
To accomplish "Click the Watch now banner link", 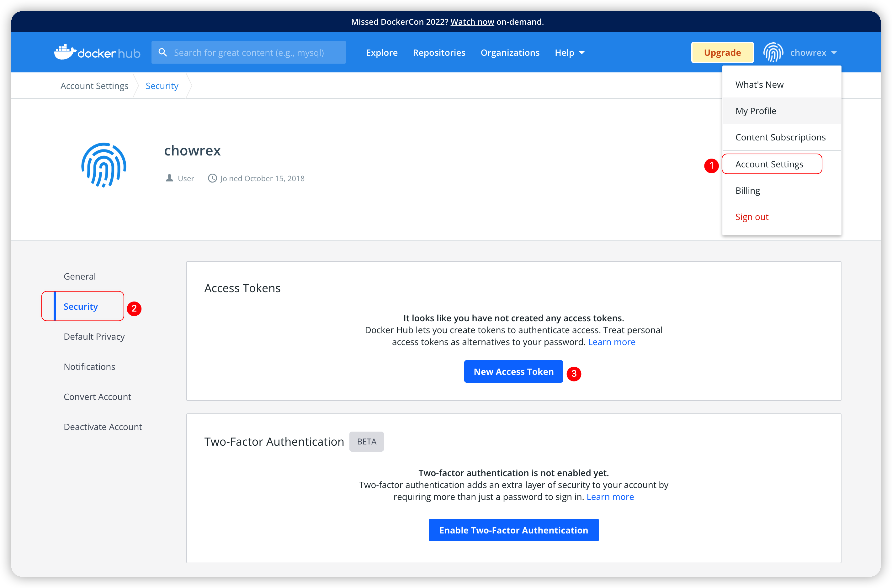I will point(472,22).
